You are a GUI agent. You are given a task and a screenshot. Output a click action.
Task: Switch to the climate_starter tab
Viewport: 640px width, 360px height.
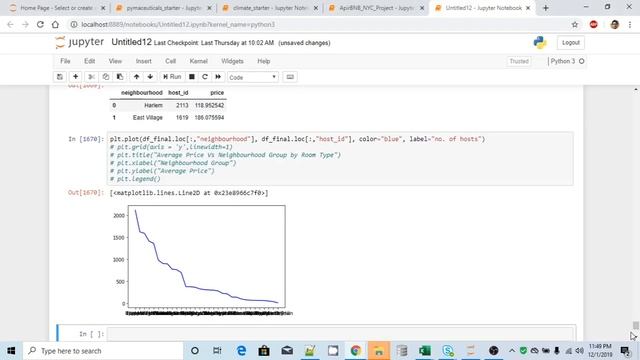pyautogui.click(x=270, y=8)
